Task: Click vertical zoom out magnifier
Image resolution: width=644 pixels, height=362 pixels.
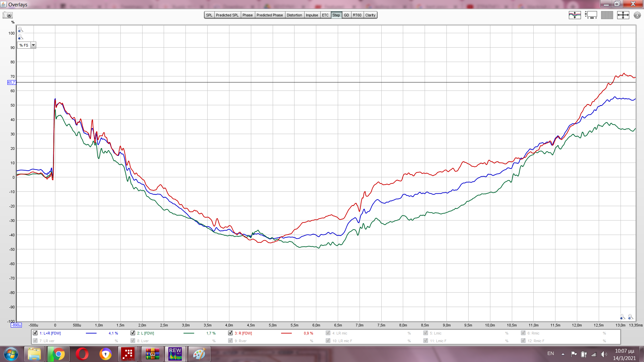Action: point(20,37)
